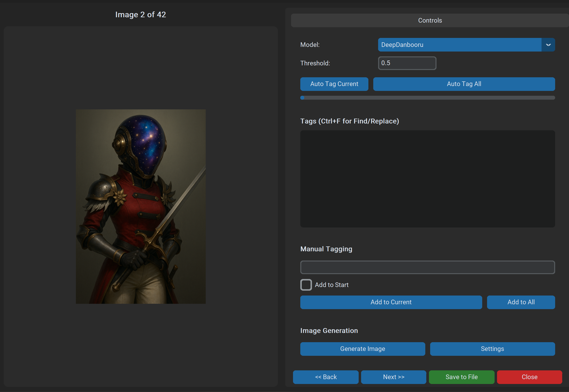Click the Threshold input field
Image resolution: width=569 pixels, height=392 pixels.
(x=407, y=63)
